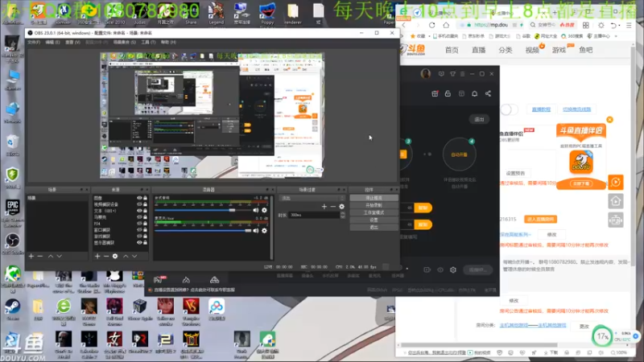Go to browser home page

[x=446, y=25]
